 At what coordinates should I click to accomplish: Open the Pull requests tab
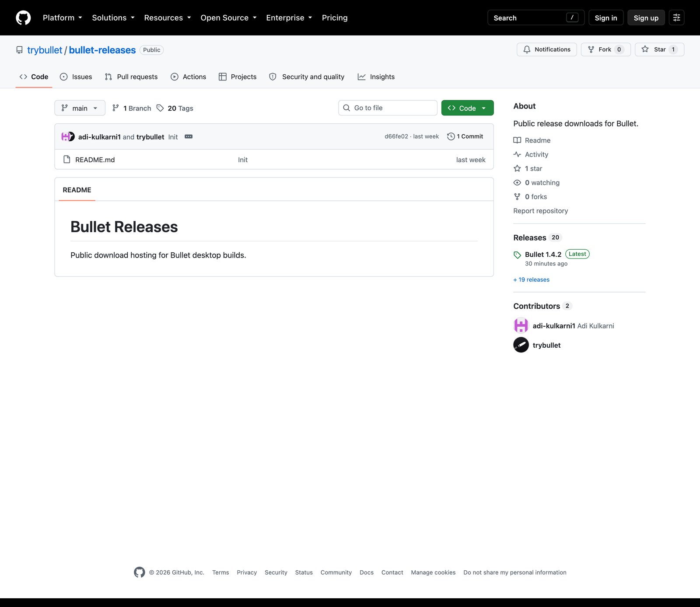[131, 77]
